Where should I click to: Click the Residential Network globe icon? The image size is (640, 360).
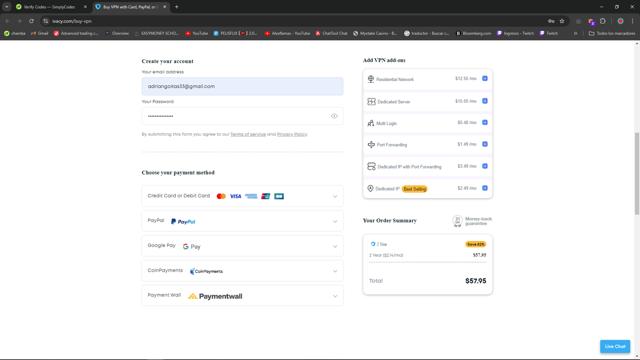371,79
